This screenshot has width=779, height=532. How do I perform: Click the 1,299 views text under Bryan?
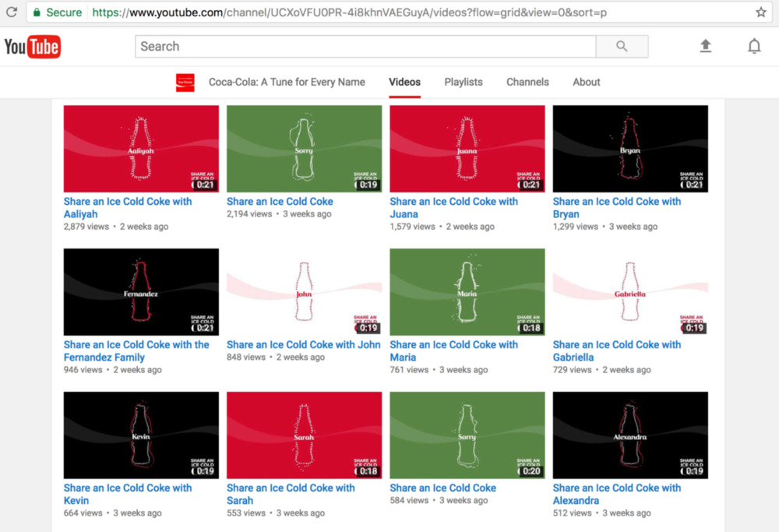[x=576, y=227]
